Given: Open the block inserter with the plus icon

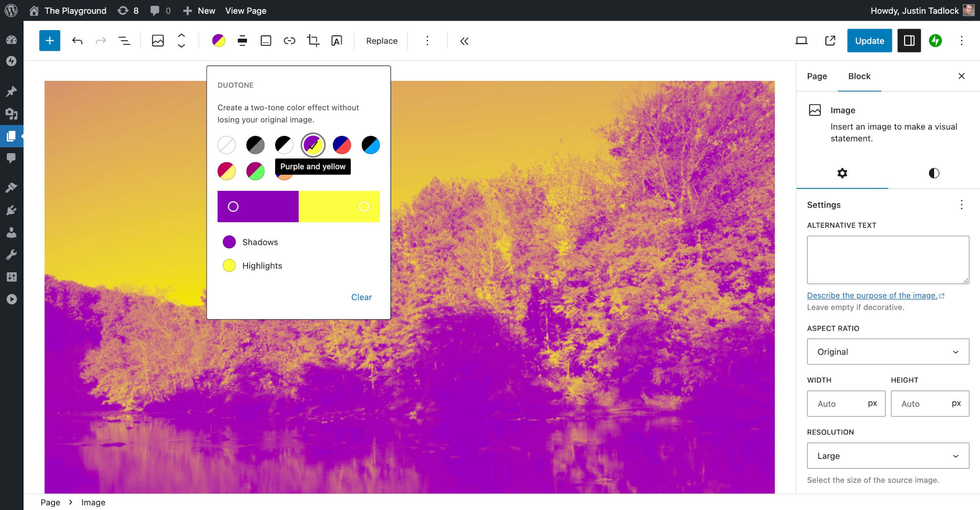Looking at the screenshot, I should [49, 41].
